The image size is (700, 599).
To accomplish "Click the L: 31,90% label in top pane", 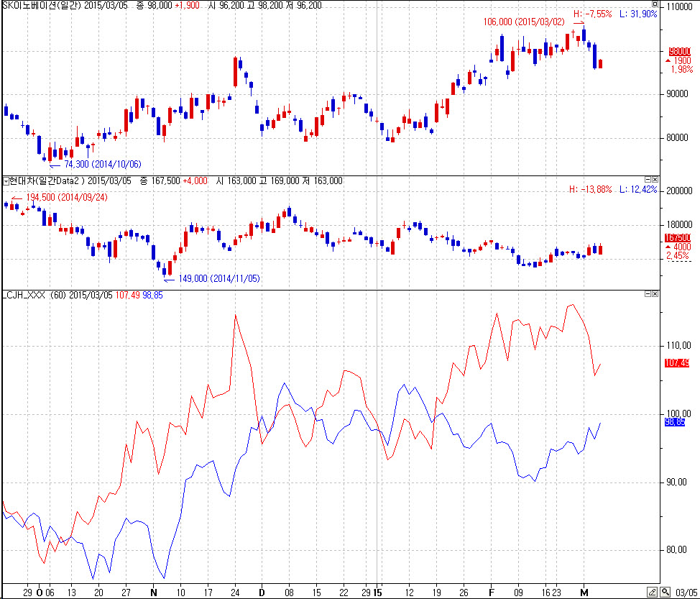I will 638,14.
